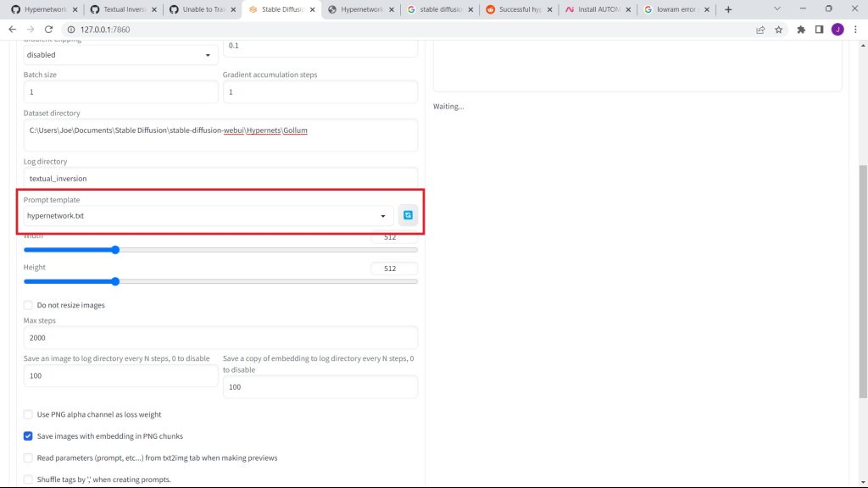
Task: Open the user profile avatar J
Action: coord(837,30)
